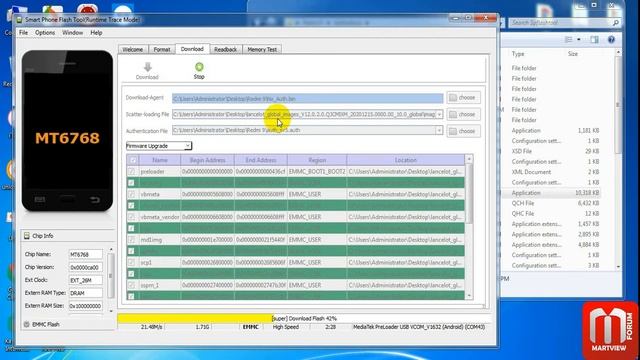The image size is (640, 360).
Task: Expand the Scatter-loading File dropdown arrow
Action: pyautogui.click(x=439, y=115)
